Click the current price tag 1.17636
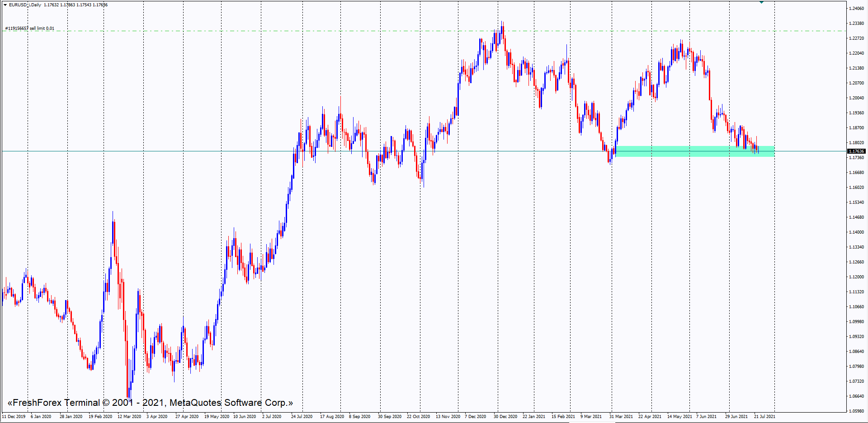 [x=856, y=151]
